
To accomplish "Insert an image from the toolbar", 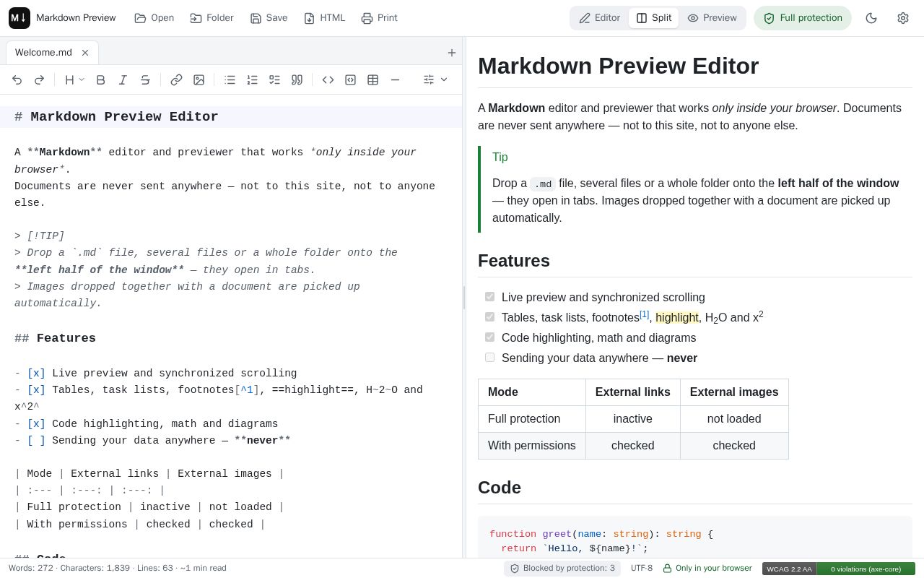I will click(199, 80).
